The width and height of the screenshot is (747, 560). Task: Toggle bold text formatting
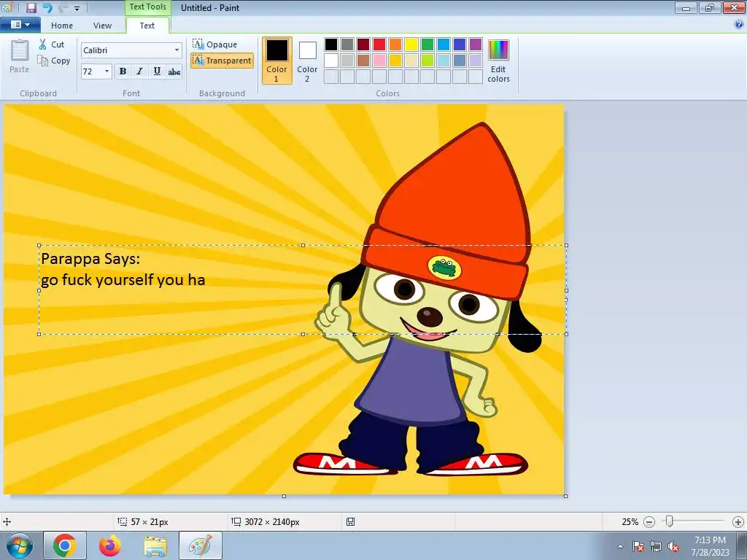pyautogui.click(x=123, y=71)
